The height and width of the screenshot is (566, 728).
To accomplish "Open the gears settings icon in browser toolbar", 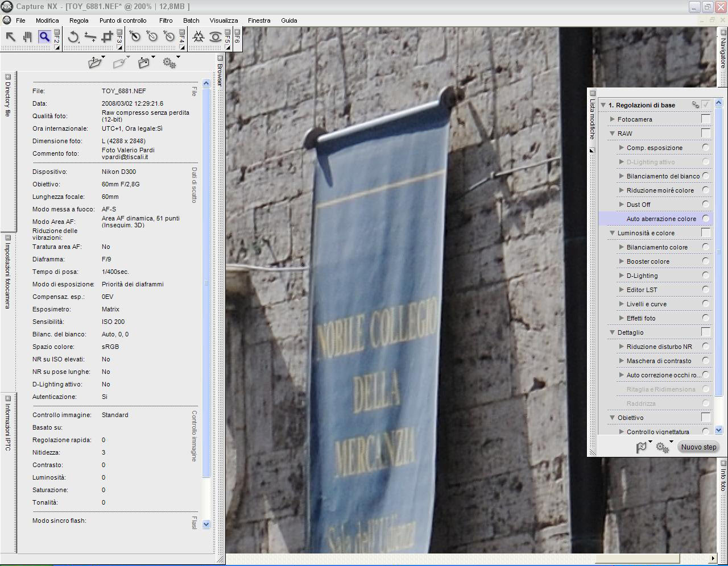I will coord(169,63).
